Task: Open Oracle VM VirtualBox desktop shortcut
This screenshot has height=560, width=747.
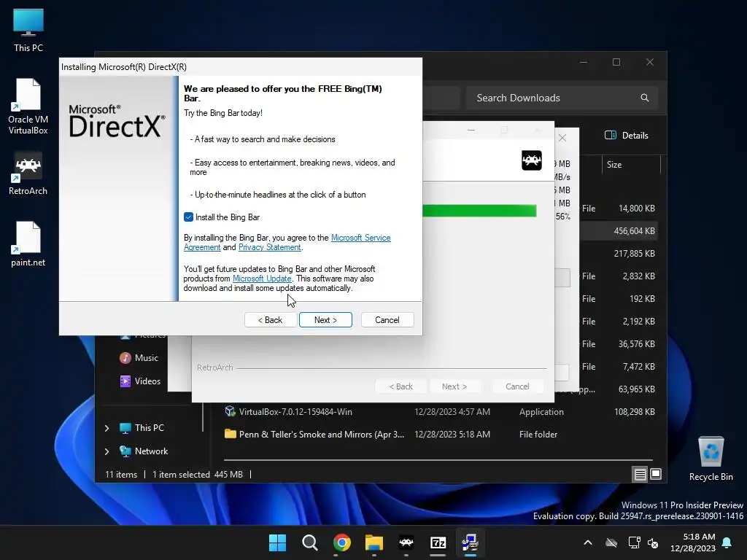Action: pos(28,106)
